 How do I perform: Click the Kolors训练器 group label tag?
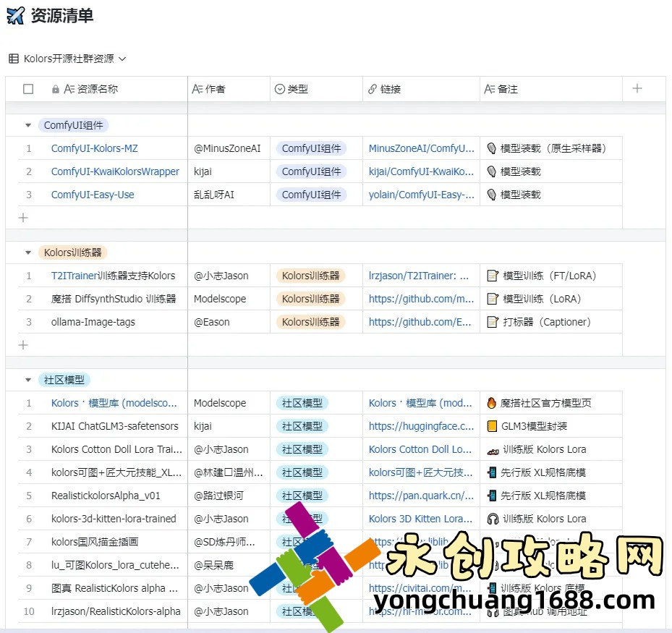[x=73, y=253]
